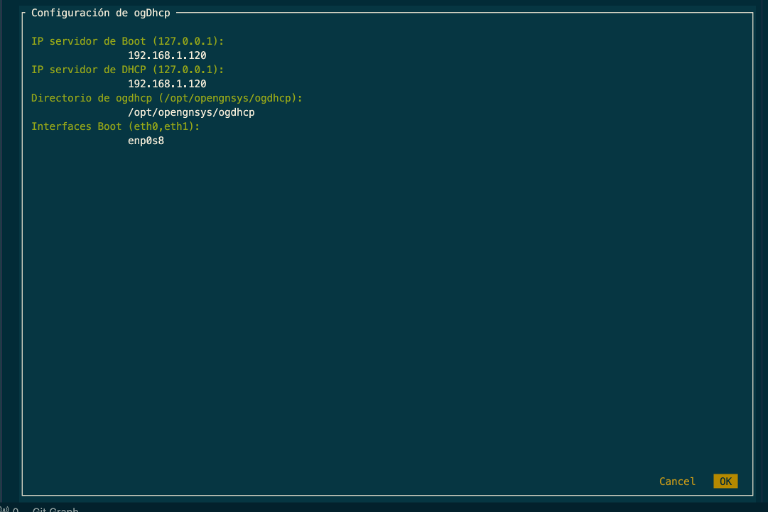
Task: Select the /opt/opengnsys/ogdhcp directory field
Action: coord(191,112)
